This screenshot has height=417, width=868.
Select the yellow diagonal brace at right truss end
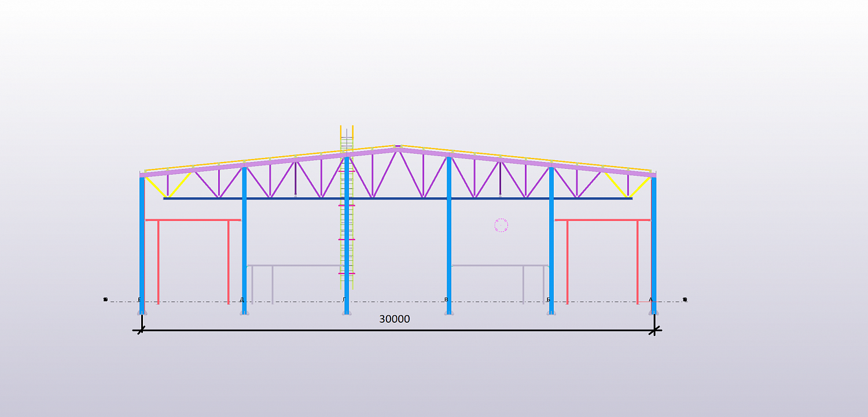640,187
